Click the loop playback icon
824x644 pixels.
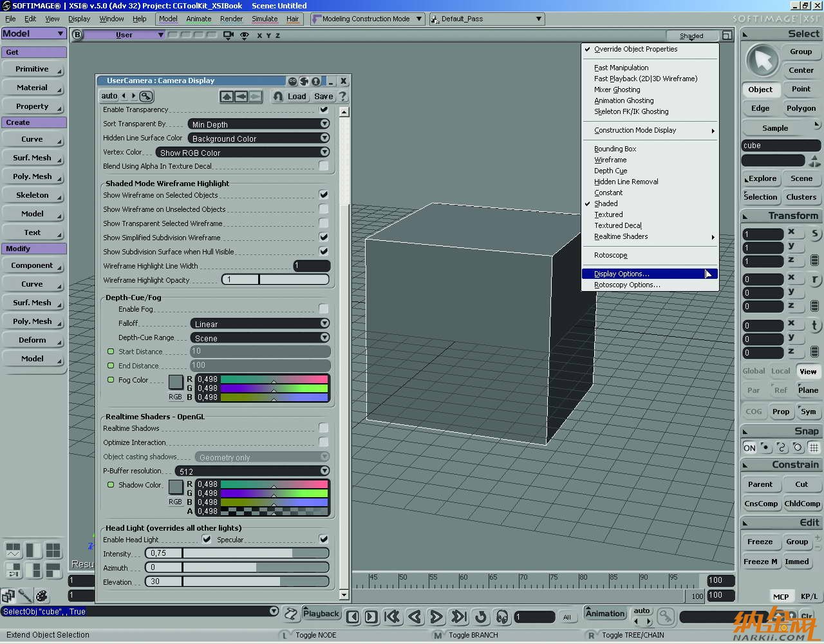point(480,617)
